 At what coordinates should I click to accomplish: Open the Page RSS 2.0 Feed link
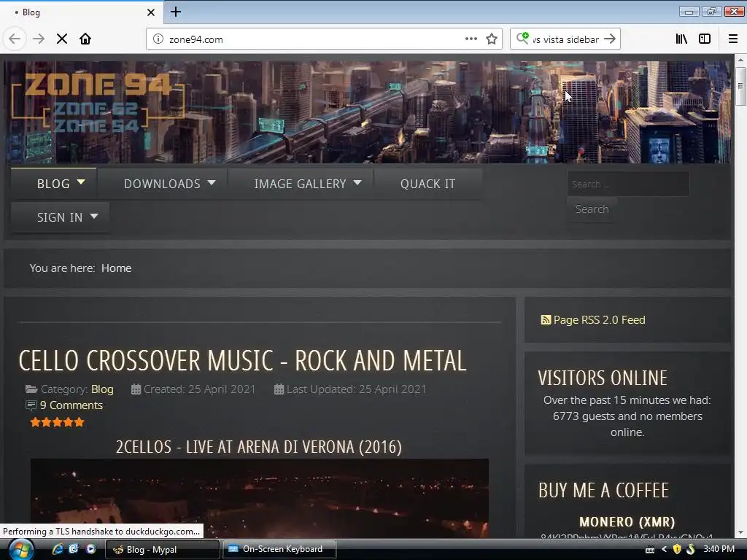[600, 320]
